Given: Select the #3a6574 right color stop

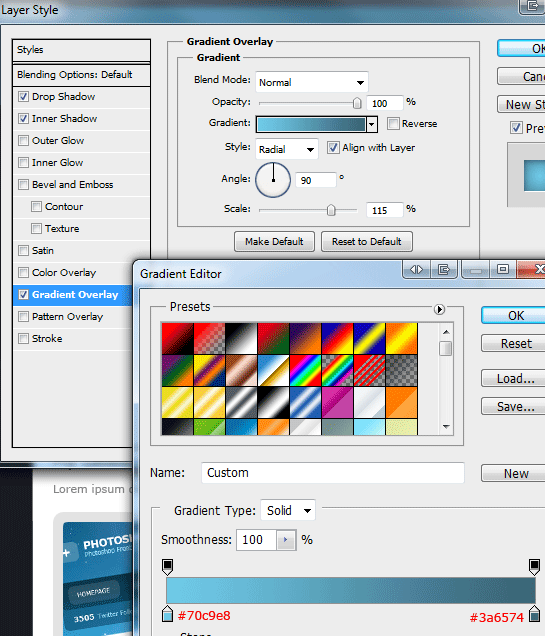Looking at the screenshot, I should [x=534, y=614].
